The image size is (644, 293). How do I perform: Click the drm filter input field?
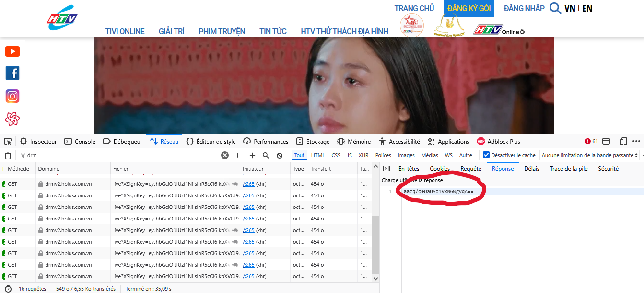pyautogui.click(x=122, y=155)
